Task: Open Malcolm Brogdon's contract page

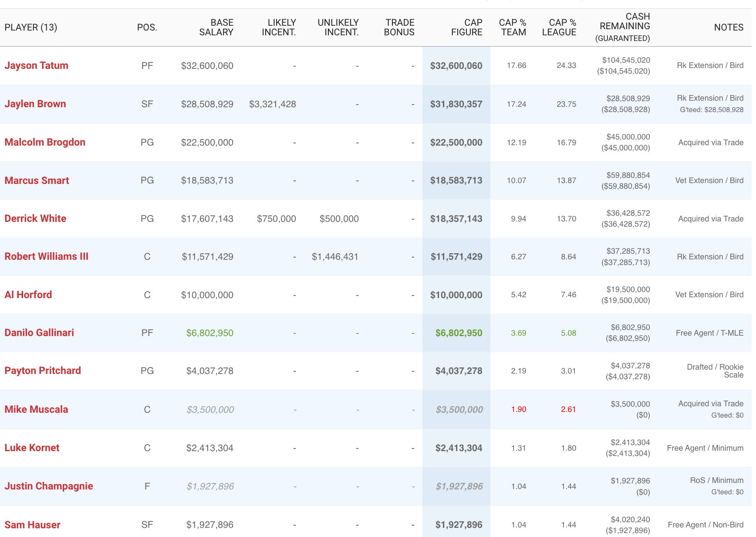Action: coord(45,143)
